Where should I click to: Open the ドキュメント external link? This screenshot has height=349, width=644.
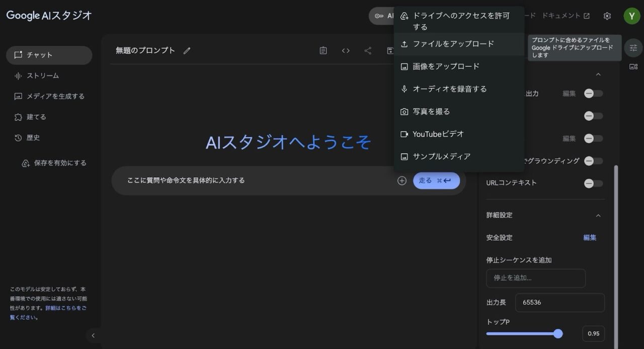tap(566, 16)
